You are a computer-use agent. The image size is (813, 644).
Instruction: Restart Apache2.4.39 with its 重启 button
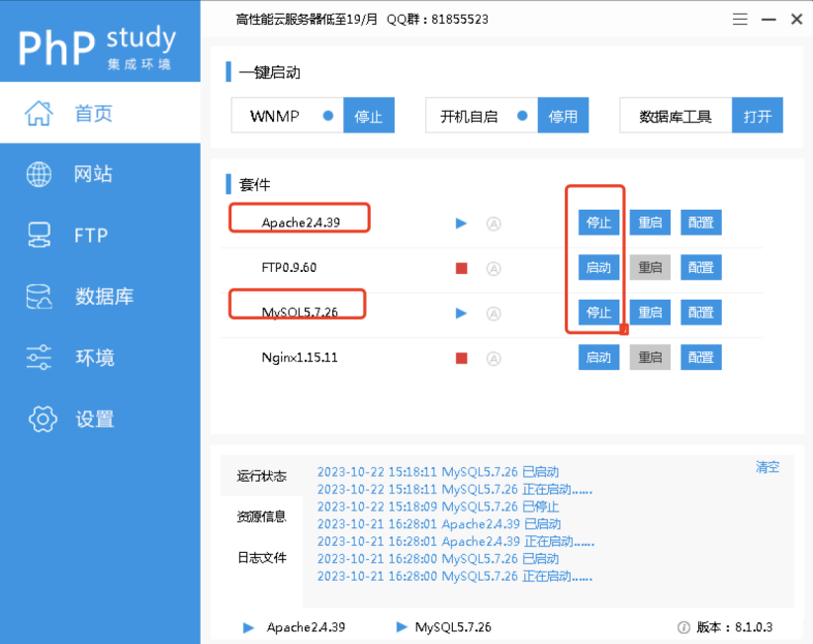click(650, 223)
